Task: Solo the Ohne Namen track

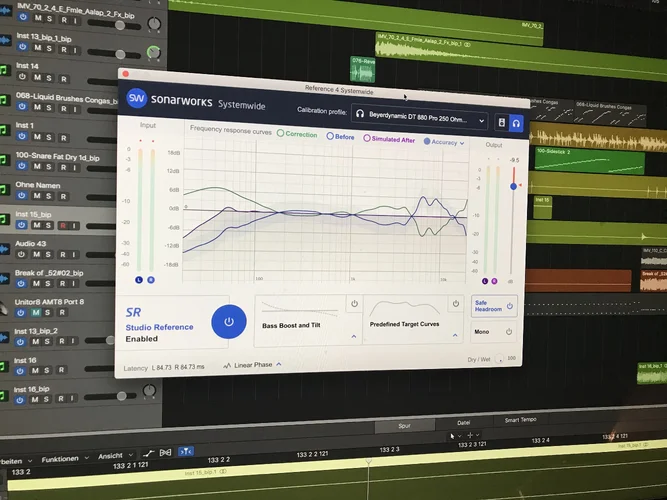Action: point(48,196)
